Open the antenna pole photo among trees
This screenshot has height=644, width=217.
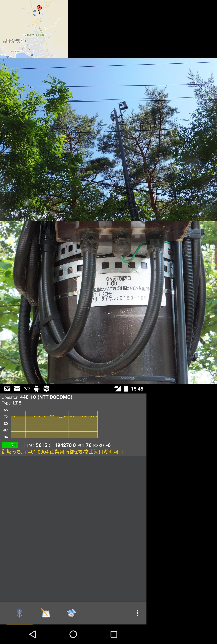click(108, 139)
